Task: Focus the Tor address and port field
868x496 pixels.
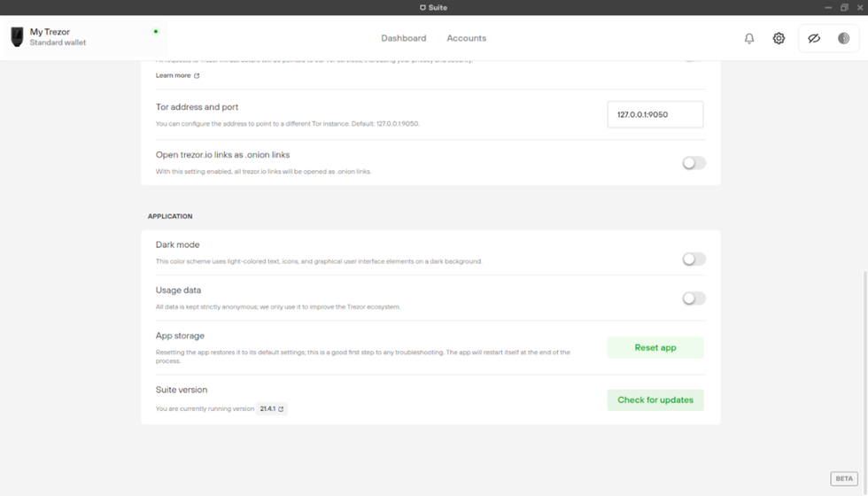Action: (655, 114)
